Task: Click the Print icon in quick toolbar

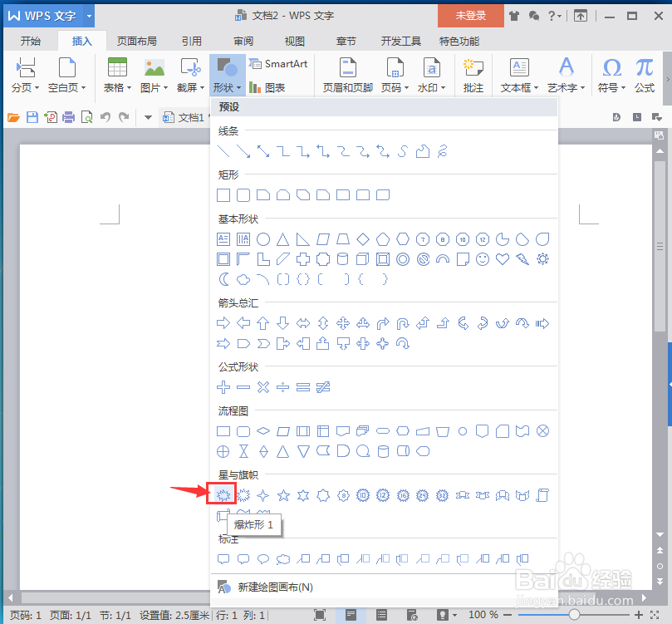Action: click(69, 117)
